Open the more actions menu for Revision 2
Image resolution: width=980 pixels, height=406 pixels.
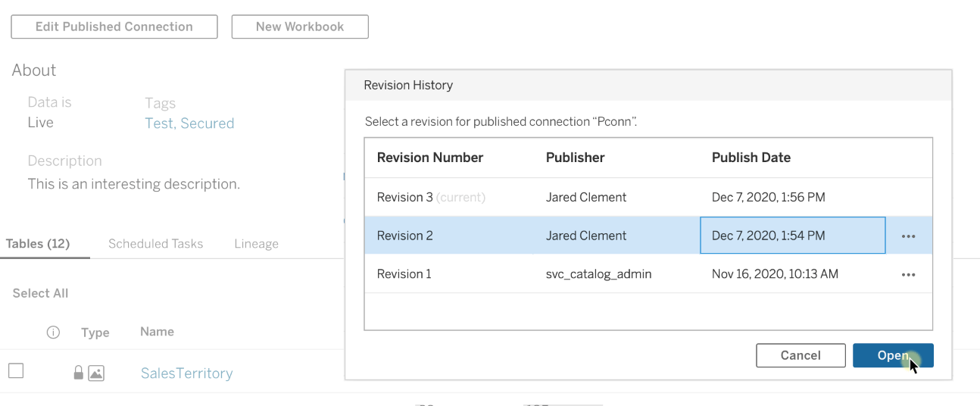(909, 236)
